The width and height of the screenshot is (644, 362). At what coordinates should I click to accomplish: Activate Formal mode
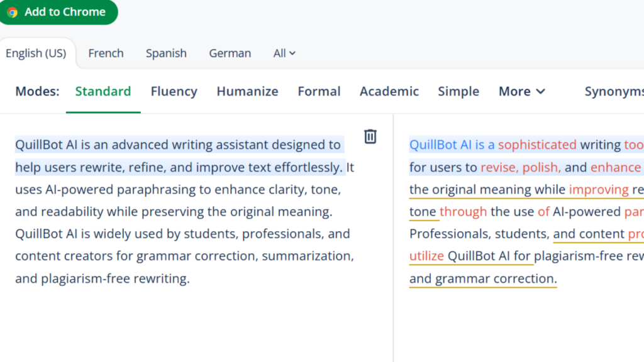point(319,91)
